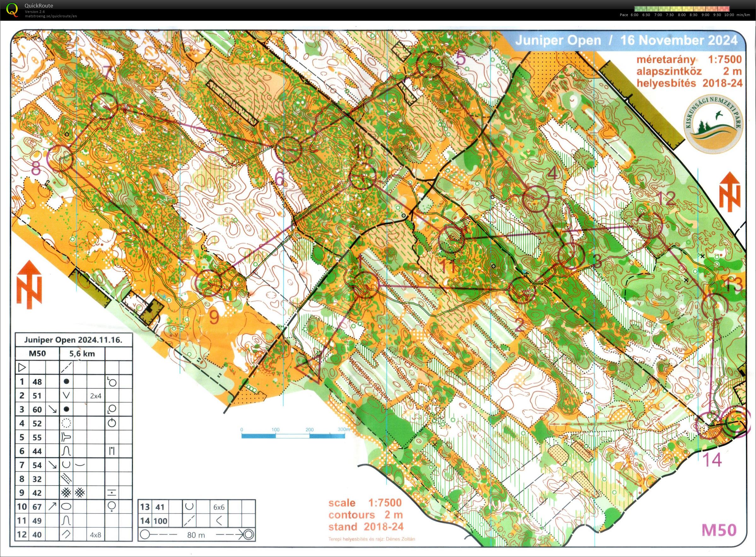756x557 pixels.
Task: Click the control circle labelled 12
Action: point(649,225)
